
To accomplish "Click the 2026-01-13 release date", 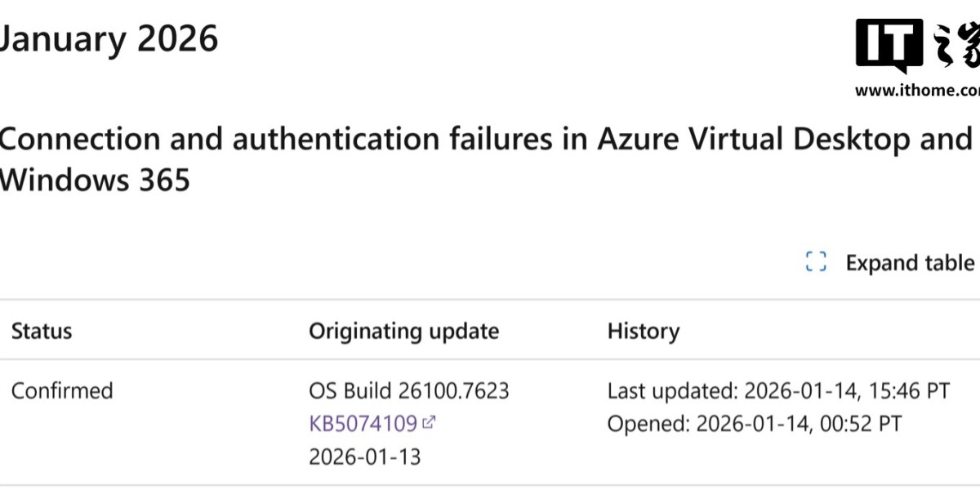I will pyautogui.click(x=364, y=456).
